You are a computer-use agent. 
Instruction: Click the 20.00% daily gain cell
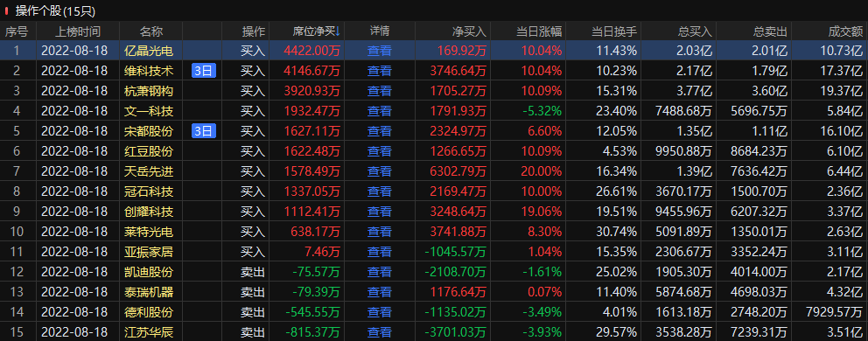[x=541, y=171]
